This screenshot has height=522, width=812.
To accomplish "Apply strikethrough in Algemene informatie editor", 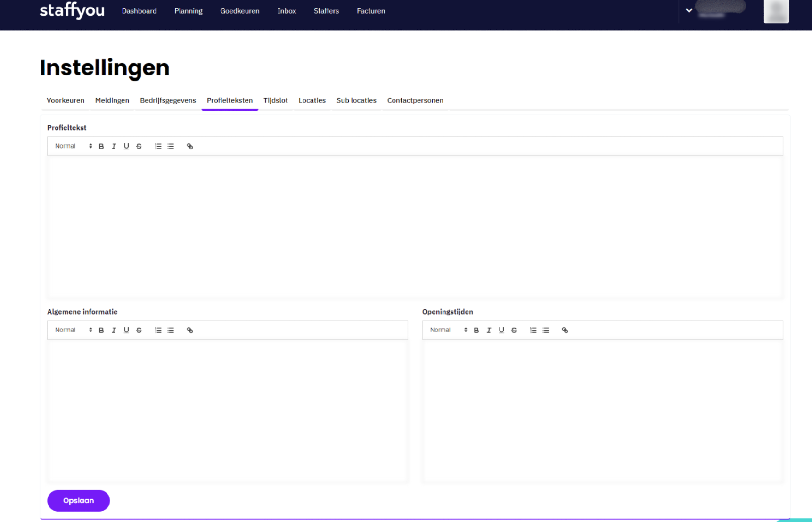I will coord(139,330).
